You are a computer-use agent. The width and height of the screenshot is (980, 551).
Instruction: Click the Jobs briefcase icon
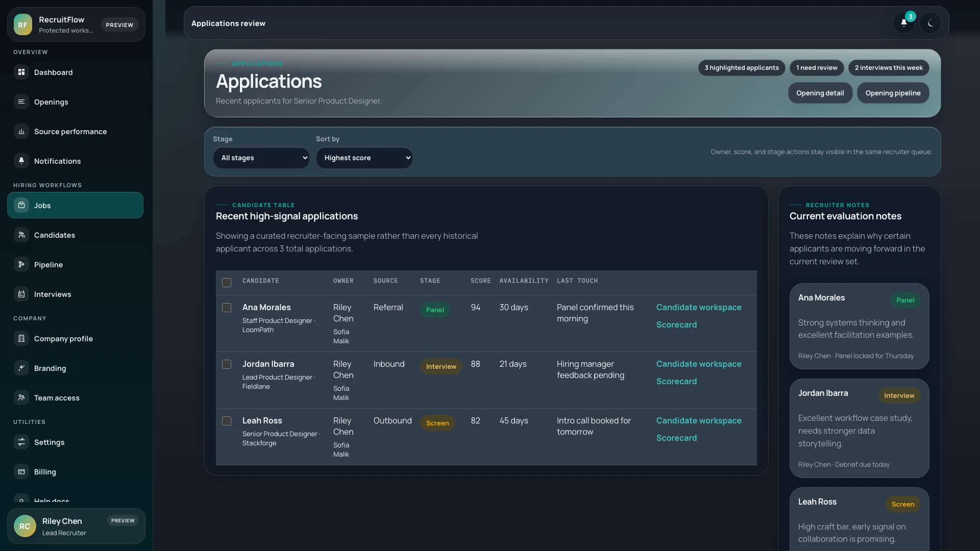click(x=21, y=205)
